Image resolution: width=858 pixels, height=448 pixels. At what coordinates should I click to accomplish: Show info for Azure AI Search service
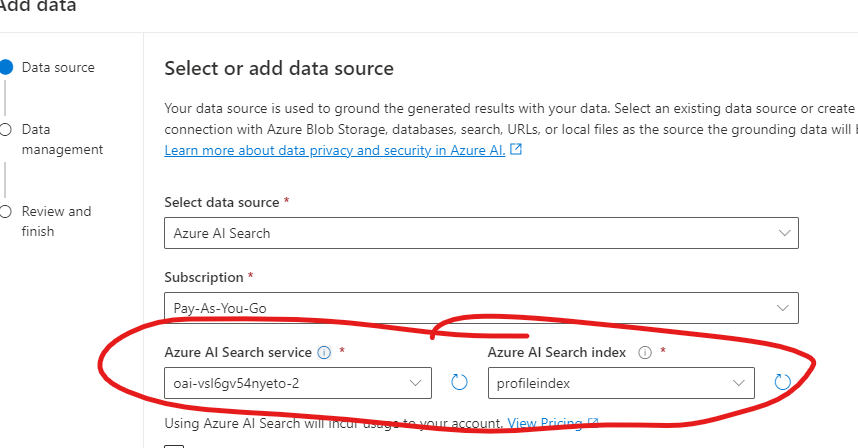(324, 352)
